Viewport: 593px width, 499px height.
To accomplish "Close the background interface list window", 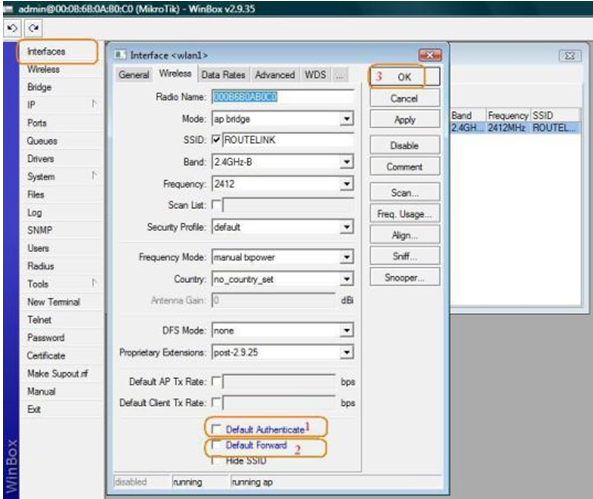I will (x=570, y=56).
